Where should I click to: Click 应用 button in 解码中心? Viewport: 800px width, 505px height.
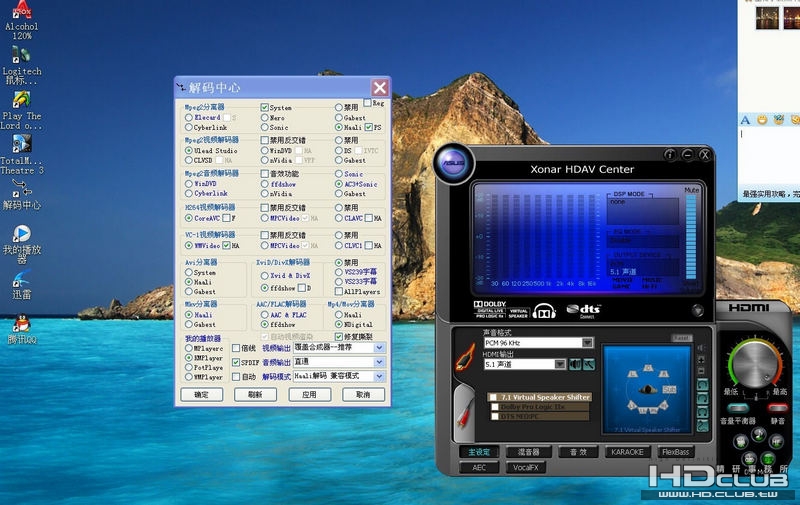pyautogui.click(x=309, y=394)
